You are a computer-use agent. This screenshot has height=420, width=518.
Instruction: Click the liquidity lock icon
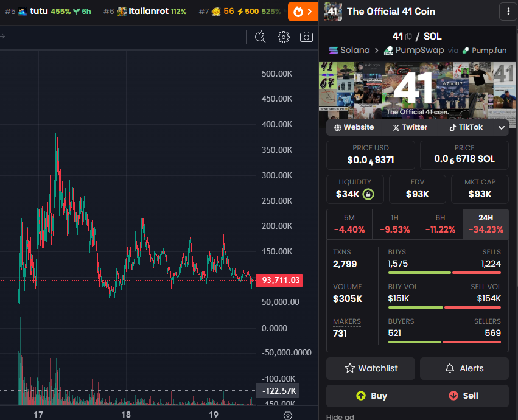368,194
